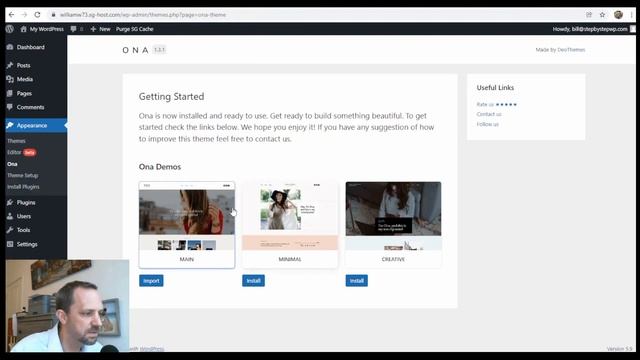Open the Rate us link
The height and width of the screenshot is (360, 640).
(x=496, y=104)
